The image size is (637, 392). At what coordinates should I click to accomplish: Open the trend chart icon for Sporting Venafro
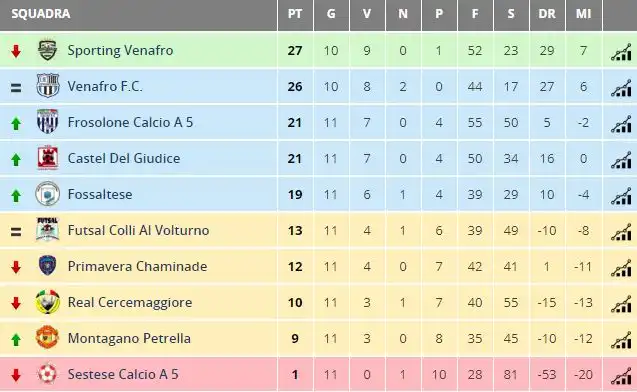tap(621, 52)
